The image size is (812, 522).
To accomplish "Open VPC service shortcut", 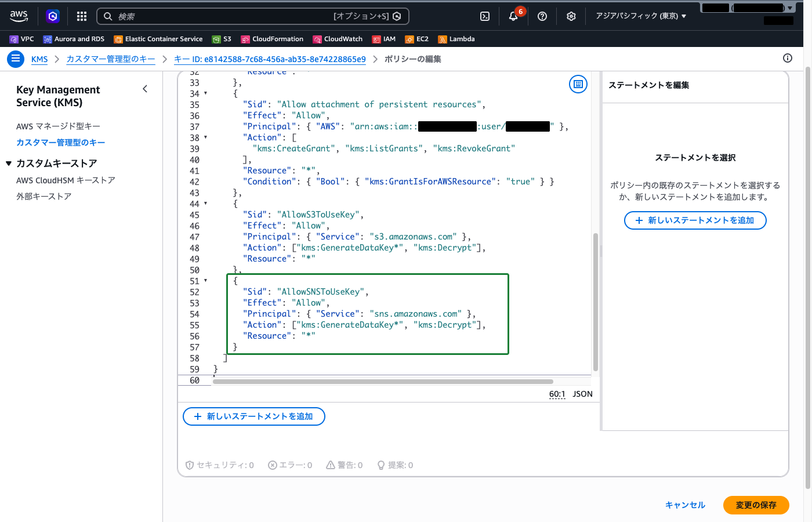I will 22,39.
